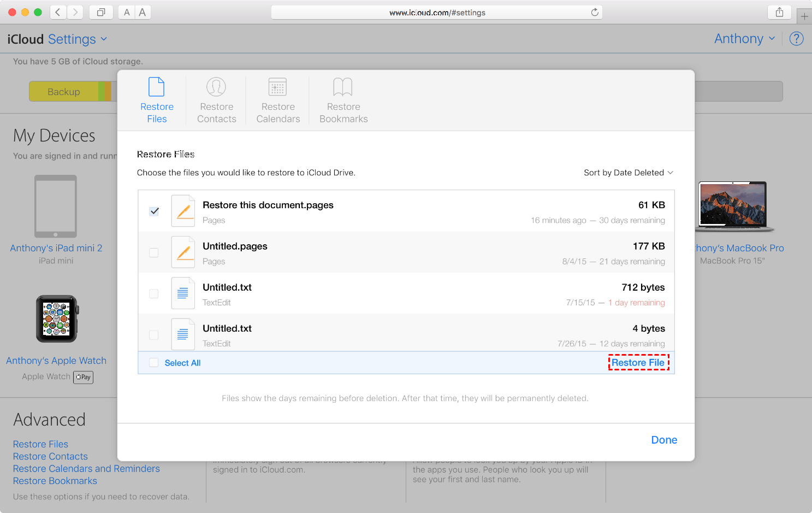The height and width of the screenshot is (513, 812).
Task: Click the Safari share icon
Action: coord(779,12)
